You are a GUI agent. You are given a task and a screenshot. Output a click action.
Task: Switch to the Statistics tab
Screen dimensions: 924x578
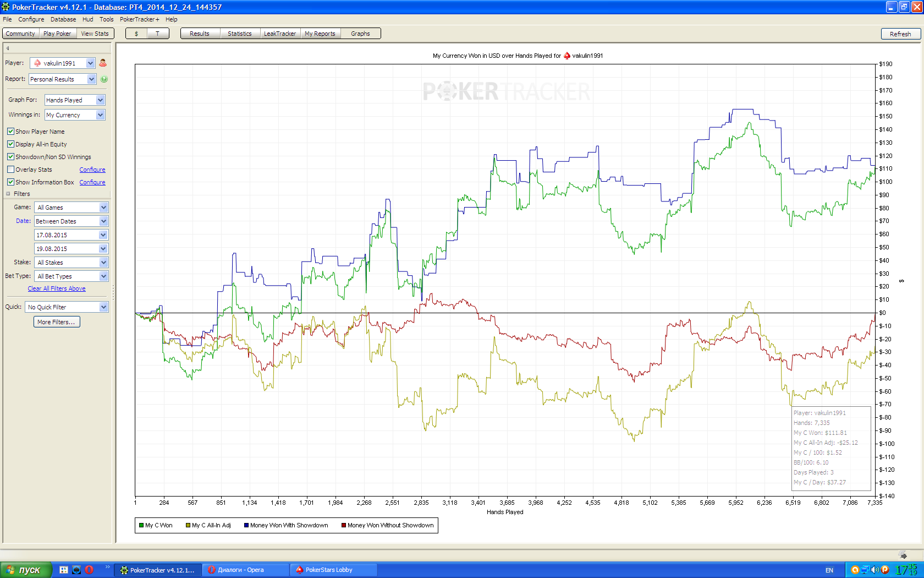point(240,34)
